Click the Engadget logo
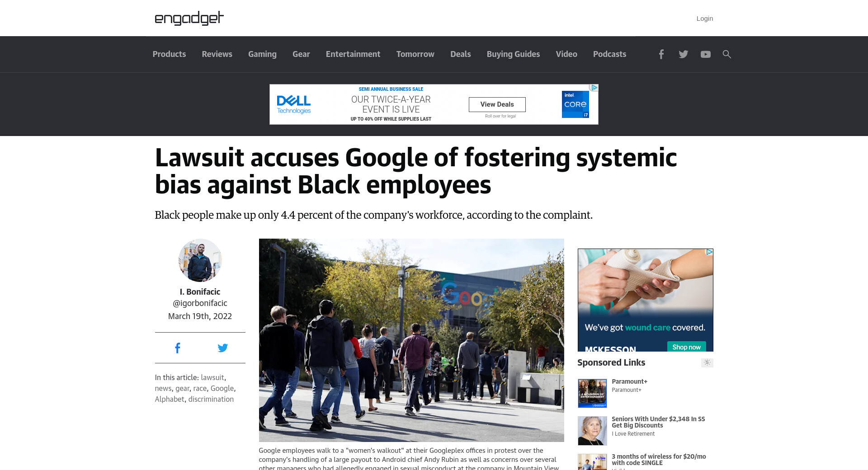This screenshot has height=470, width=868. pyautogui.click(x=189, y=18)
